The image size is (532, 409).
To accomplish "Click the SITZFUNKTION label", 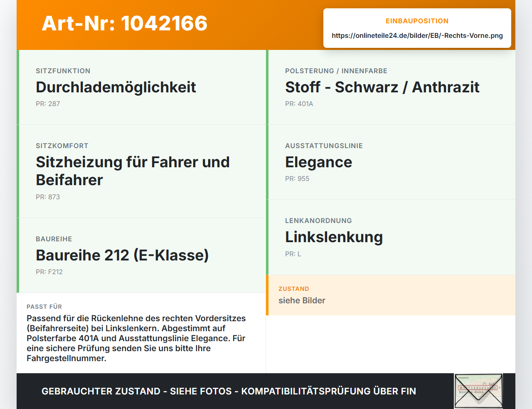I will 63,71.
